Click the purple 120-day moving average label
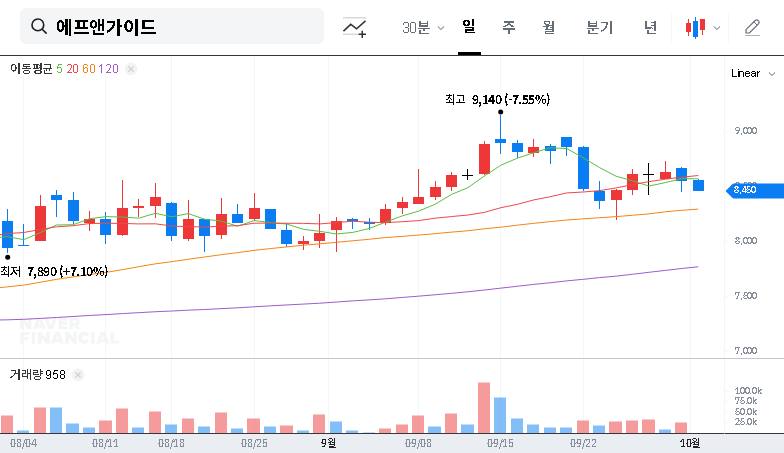The image size is (784, 453). tap(110, 69)
